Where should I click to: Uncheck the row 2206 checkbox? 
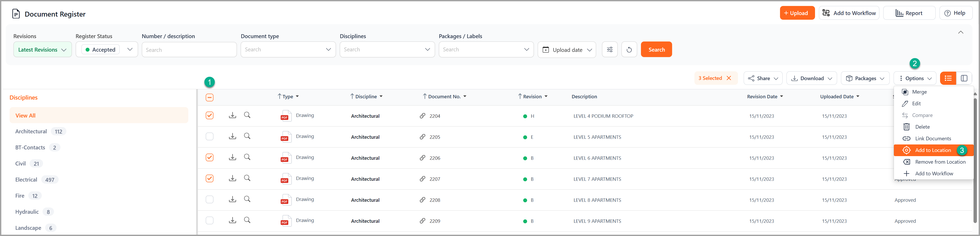[x=210, y=157]
